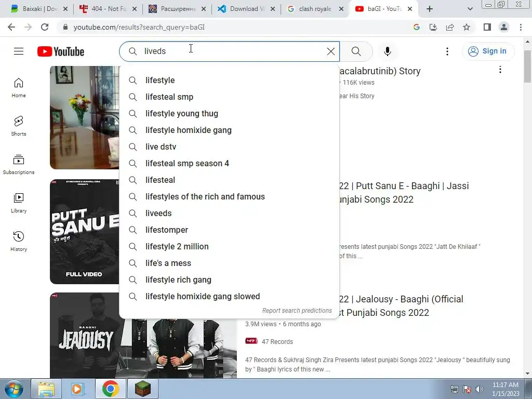Click the page vertical scrollbar thumb

[527, 66]
